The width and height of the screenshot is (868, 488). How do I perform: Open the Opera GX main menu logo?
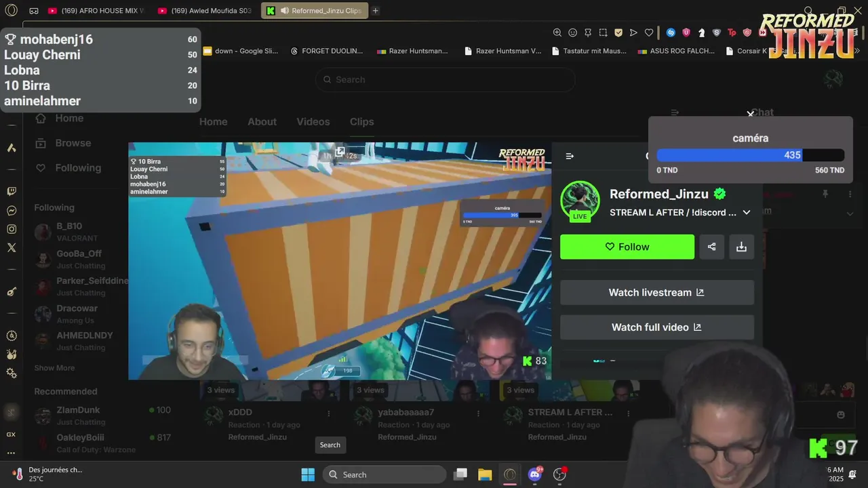pos(12,11)
